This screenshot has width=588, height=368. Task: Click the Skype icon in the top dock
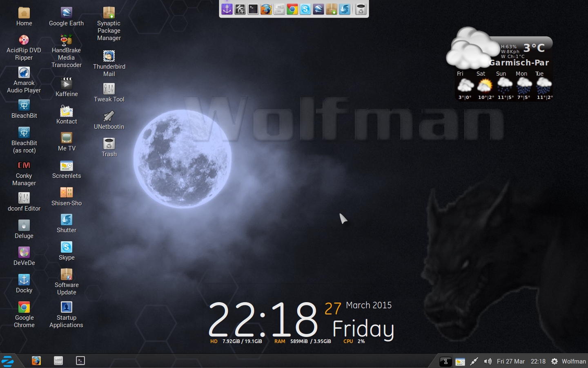[305, 9]
